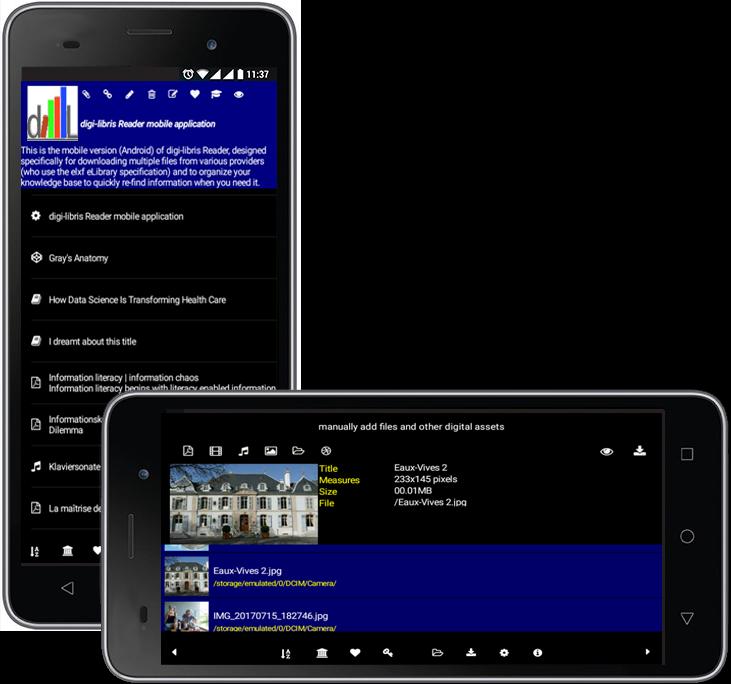Viewport: 731px width, 684px height.
Task: Tap the cube icon beside Gray's Anatomy
Action: click(x=36, y=257)
